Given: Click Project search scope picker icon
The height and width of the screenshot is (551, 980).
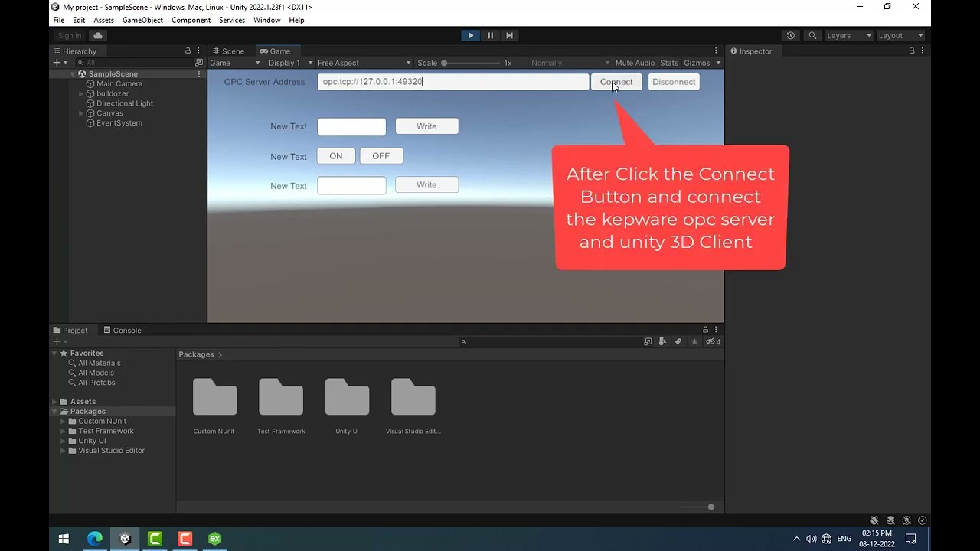Looking at the screenshot, I should 648,342.
